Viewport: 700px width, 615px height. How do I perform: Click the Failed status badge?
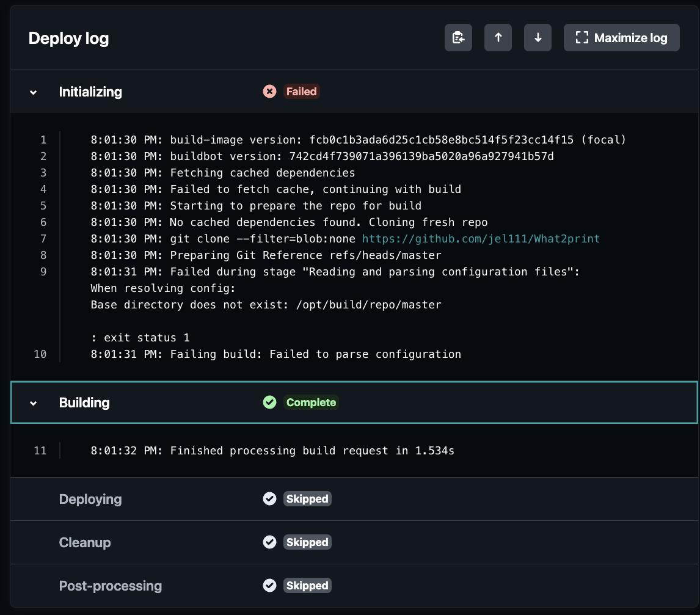coord(302,92)
